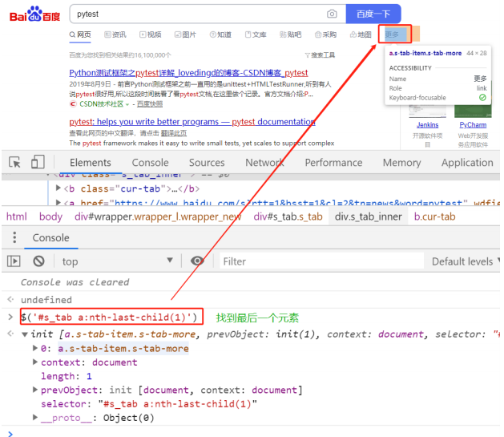Click 翻译此页 translate link
This screenshot has width=504, height=437.
click(x=174, y=133)
